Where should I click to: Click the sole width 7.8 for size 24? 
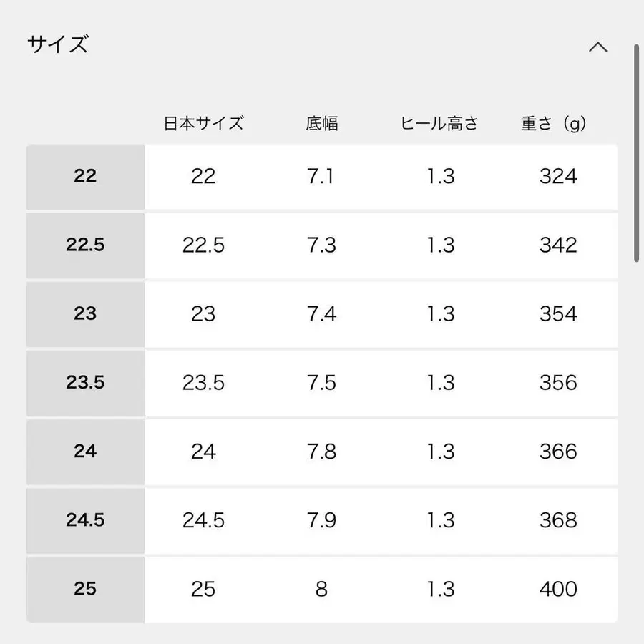[321, 452]
